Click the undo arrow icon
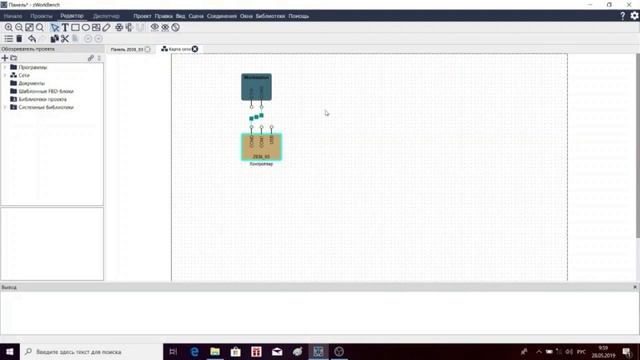This screenshot has height=360, width=640. [x=32, y=39]
